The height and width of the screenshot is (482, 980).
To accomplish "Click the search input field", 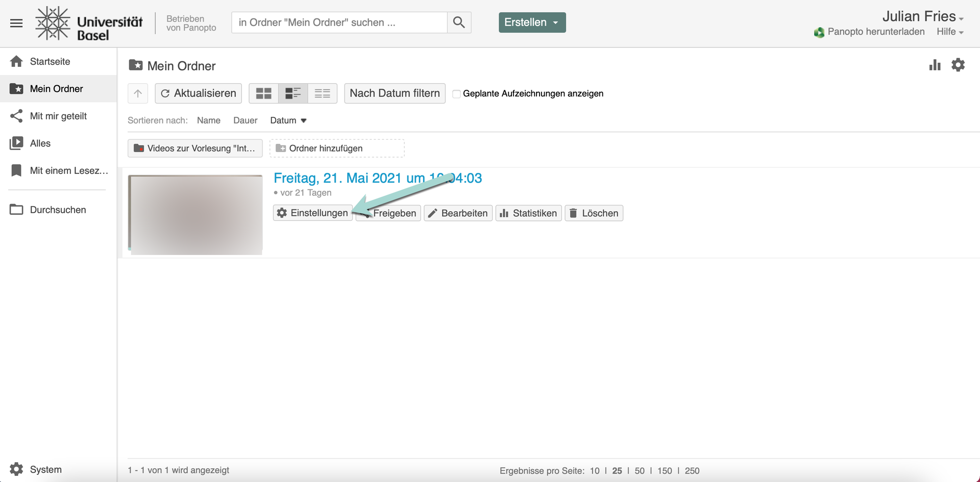I will point(339,22).
